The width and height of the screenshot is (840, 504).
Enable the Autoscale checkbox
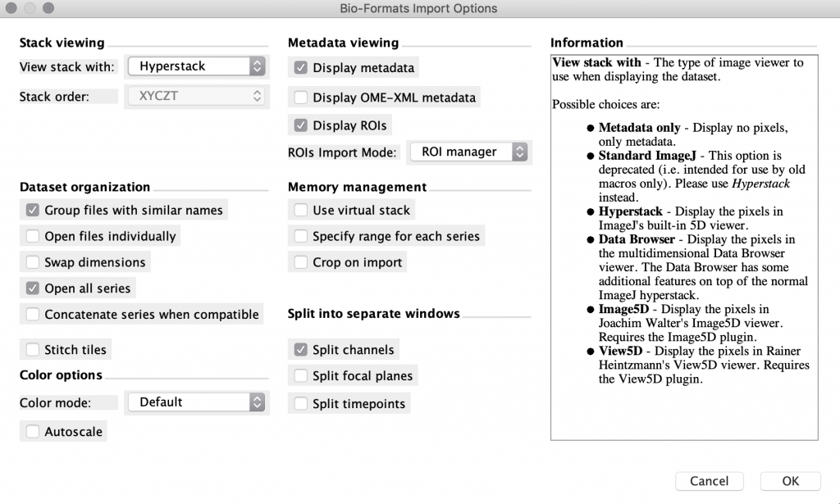(x=33, y=431)
